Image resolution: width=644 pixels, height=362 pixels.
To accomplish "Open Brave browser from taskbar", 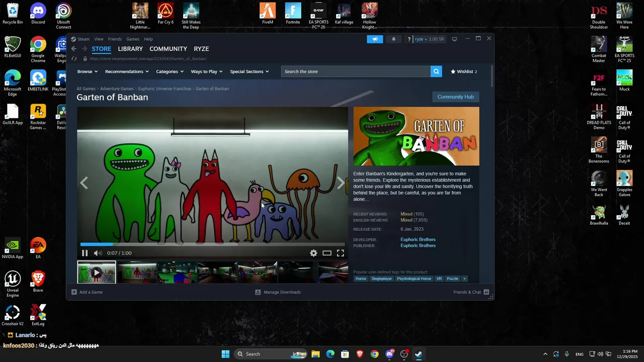I will pos(360,354).
